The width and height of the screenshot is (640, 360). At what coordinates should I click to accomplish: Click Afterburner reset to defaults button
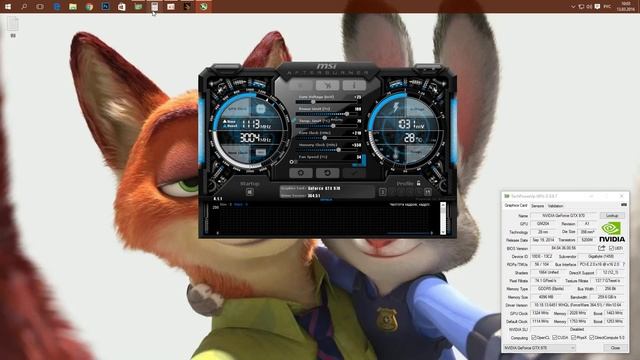(327, 173)
